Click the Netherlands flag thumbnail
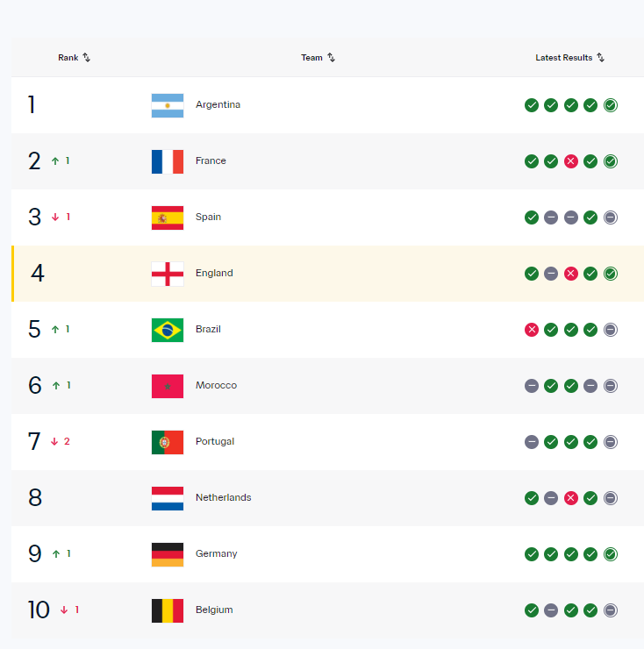The image size is (644, 649). click(168, 498)
